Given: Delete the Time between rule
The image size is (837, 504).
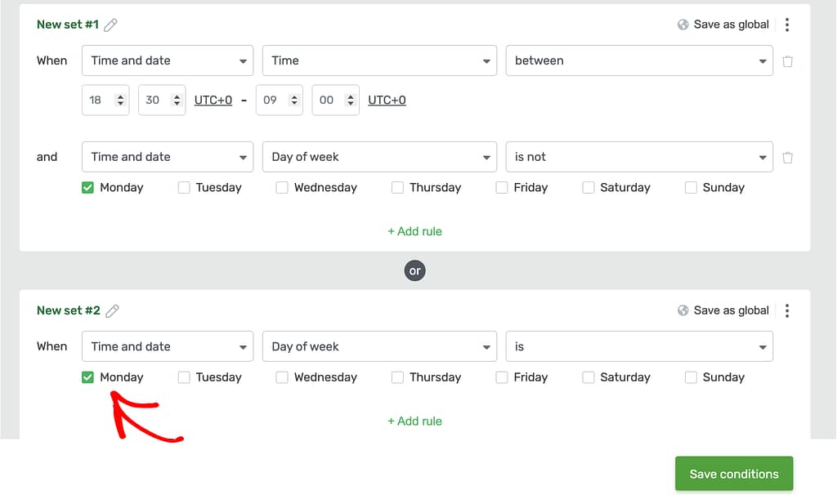Looking at the screenshot, I should (x=788, y=61).
